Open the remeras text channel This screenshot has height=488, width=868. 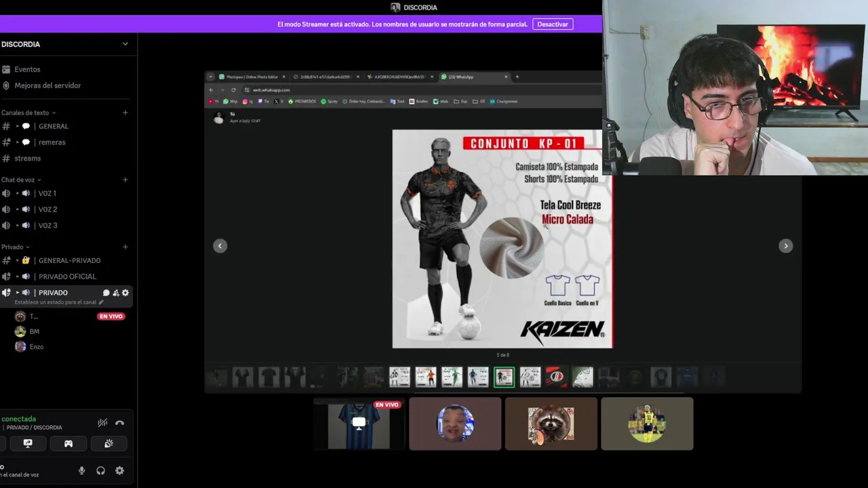pyautogui.click(x=52, y=142)
